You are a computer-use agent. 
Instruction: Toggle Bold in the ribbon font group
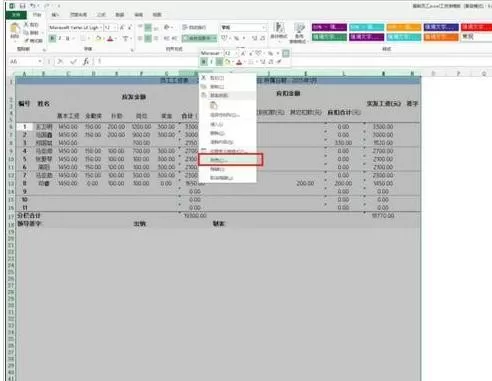(52, 39)
